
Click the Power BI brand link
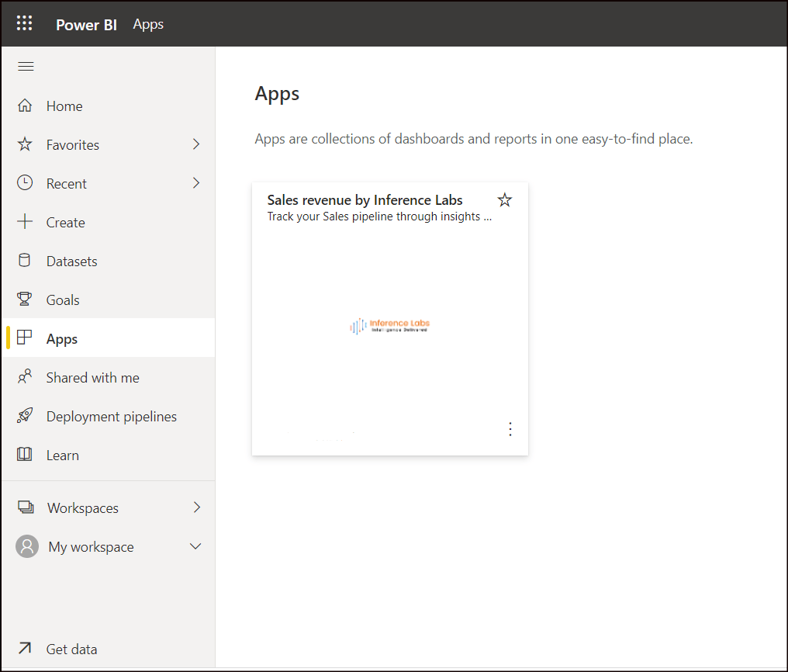point(86,25)
